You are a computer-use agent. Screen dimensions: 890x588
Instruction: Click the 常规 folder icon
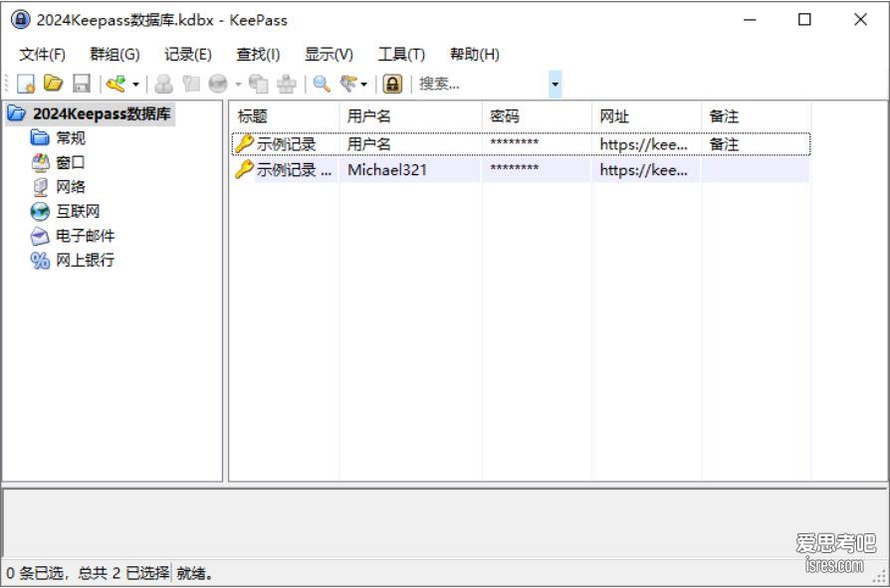click(40, 137)
